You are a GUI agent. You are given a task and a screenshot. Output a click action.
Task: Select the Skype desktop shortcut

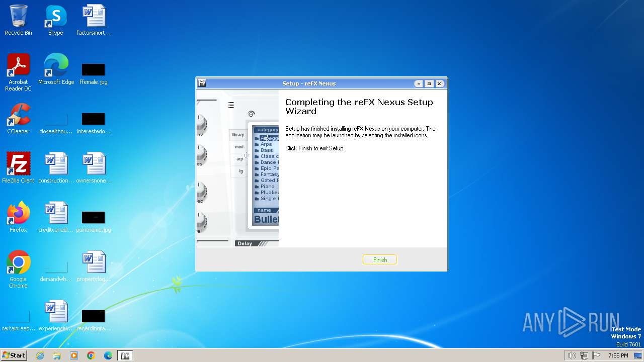[x=56, y=20]
